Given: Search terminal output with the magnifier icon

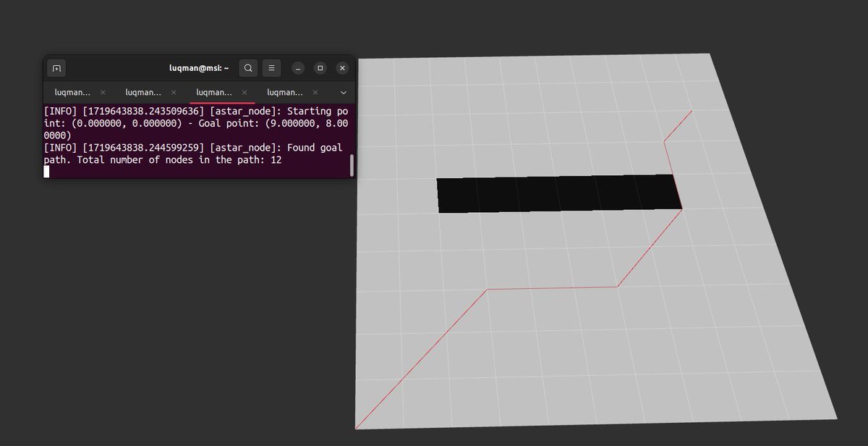Looking at the screenshot, I should click(x=248, y=68).
